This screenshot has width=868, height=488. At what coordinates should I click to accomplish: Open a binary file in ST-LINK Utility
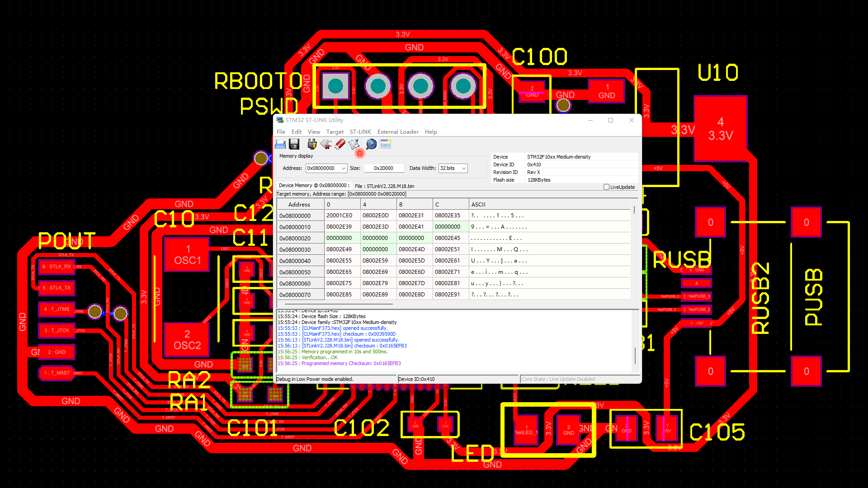point(280,144)
